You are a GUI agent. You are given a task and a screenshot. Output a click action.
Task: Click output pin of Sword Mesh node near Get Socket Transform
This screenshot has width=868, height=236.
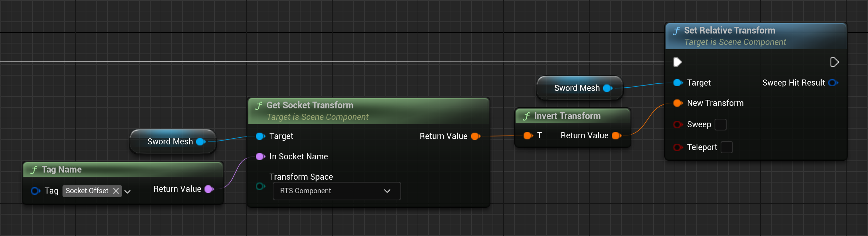201,142
